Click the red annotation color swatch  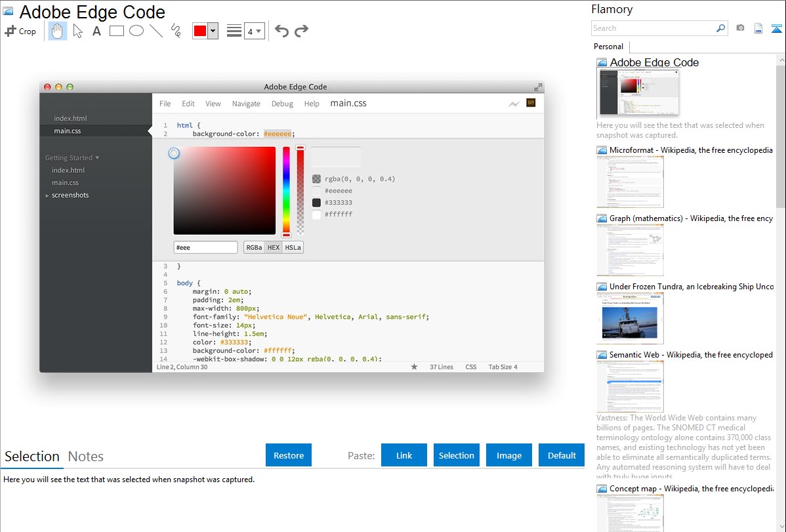pos(200,31)
